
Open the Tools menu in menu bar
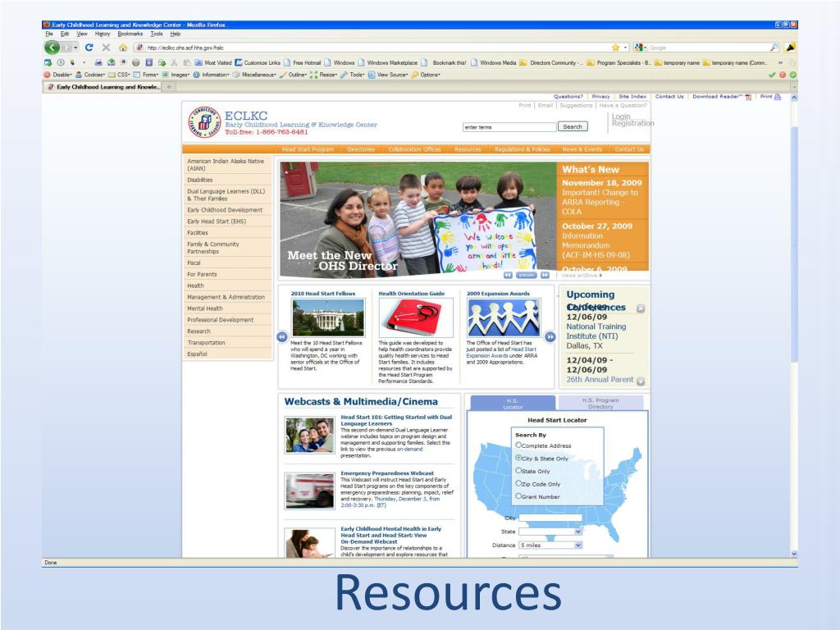click(157, 34)
